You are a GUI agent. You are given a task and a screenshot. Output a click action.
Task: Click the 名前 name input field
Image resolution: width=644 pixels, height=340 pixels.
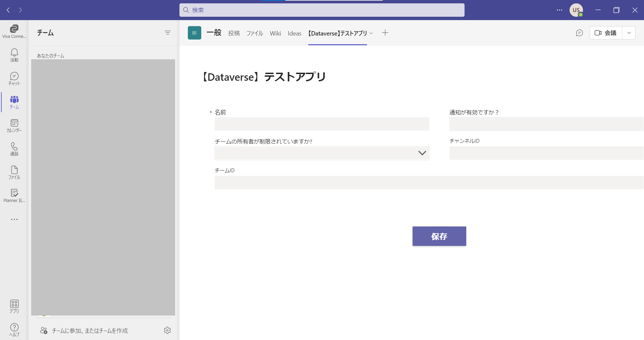pos(322,124)
